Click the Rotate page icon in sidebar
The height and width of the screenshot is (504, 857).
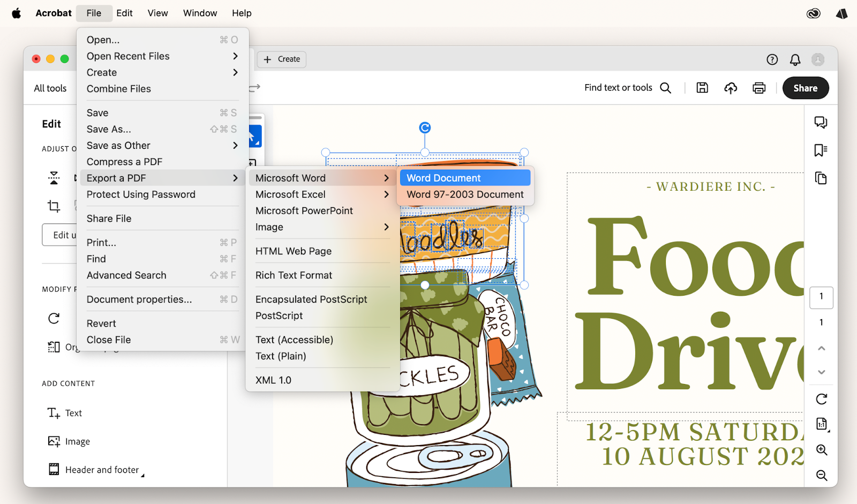tap(820, 399)
